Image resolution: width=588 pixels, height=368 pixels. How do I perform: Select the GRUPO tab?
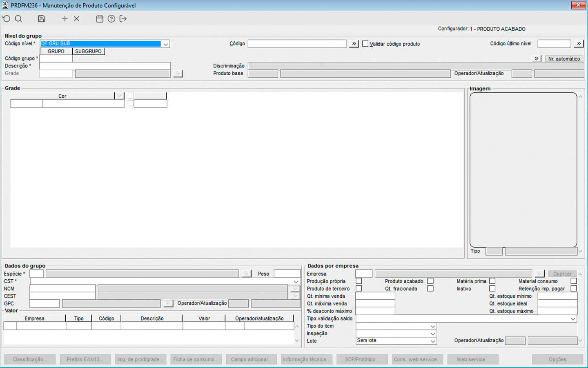point(56,52)
